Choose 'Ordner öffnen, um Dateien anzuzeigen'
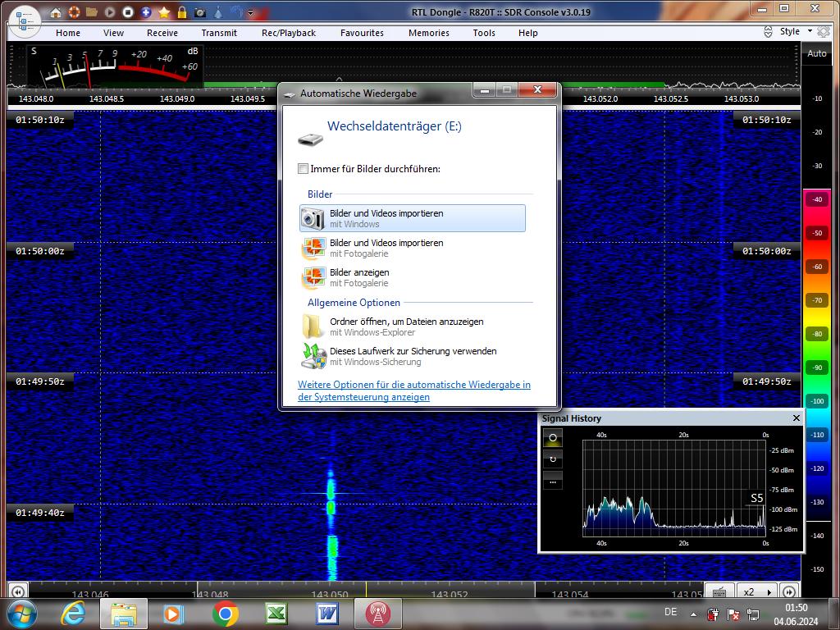 tap(413, 326)
